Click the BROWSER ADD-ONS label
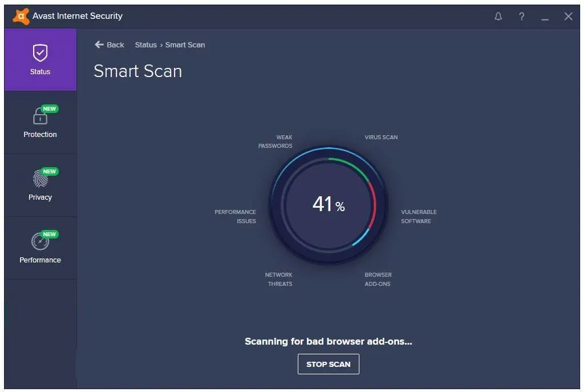The height and width of the screenshot is (392, 583). (x=378, y=280)
